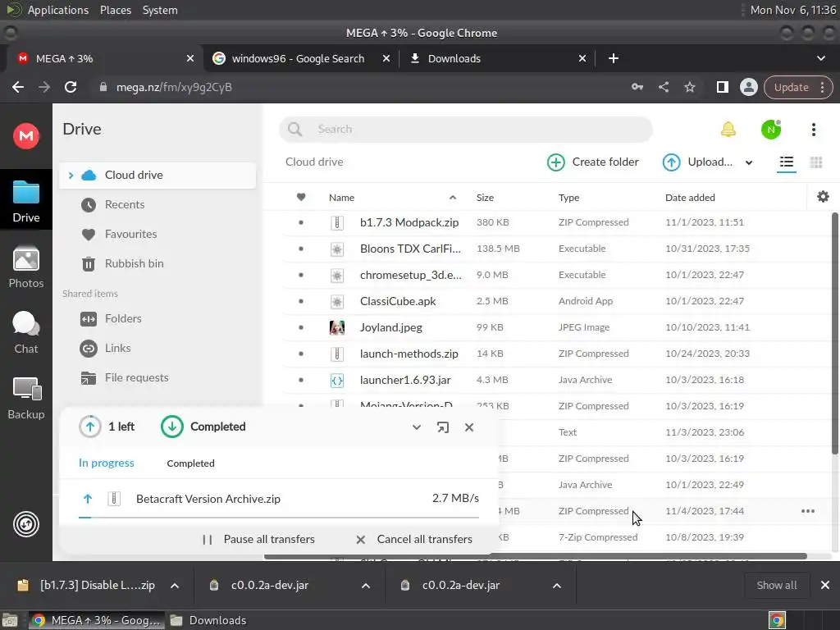Click the share page icon
840x630 pixels.
point(663,87)
